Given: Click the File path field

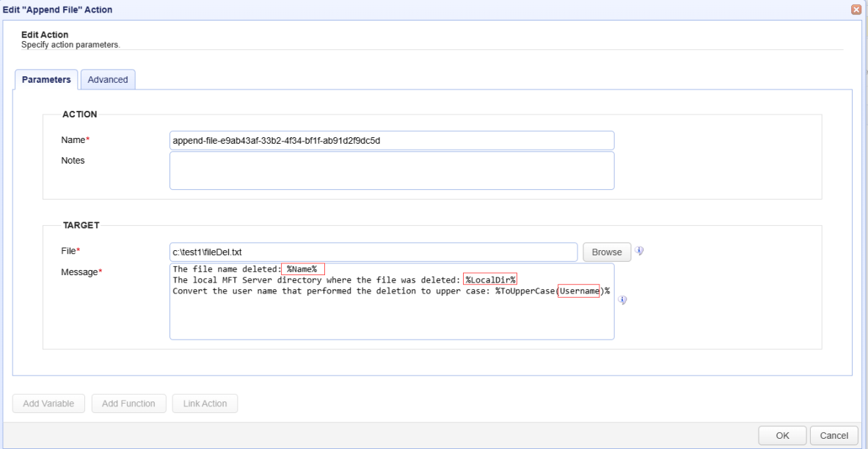Looking at the screenshot, I should (x=373, y=252).
